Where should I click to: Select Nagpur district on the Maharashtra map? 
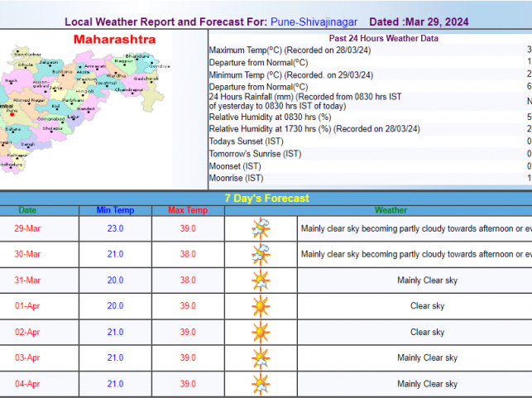point(123,62)
